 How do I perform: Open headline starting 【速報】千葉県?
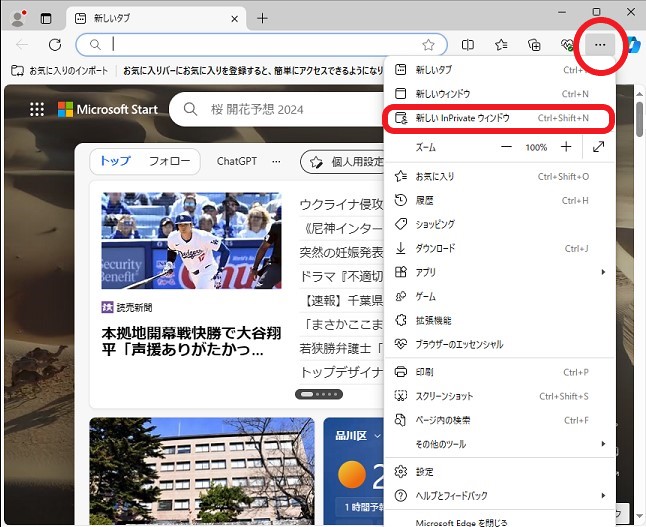click(342, 300)
